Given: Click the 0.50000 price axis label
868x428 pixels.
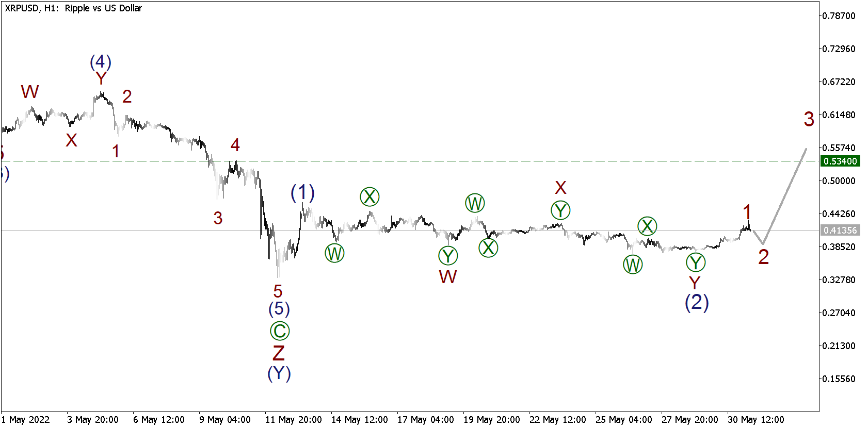Looking at the screenshot, I should [839, 181].
